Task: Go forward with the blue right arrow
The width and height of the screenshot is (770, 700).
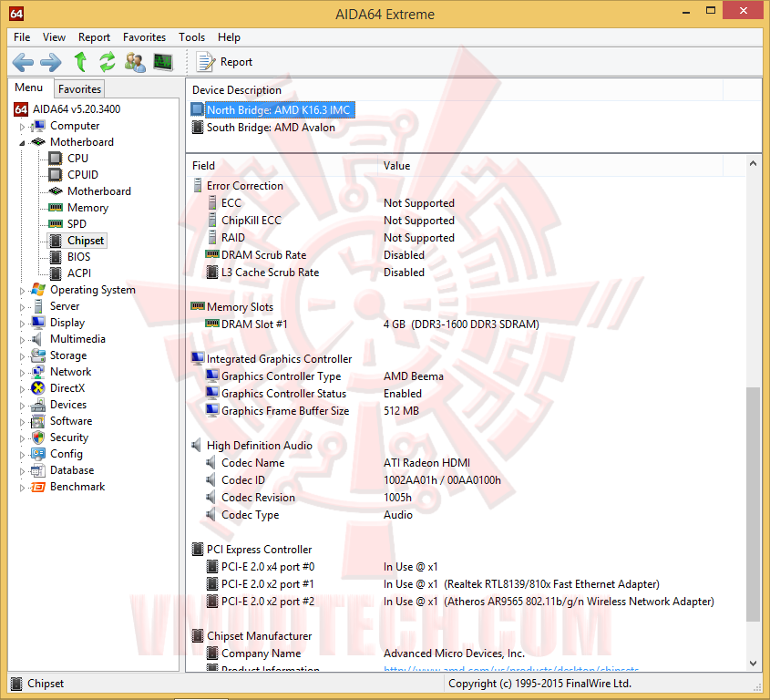Action: click(x=51, y=62)
